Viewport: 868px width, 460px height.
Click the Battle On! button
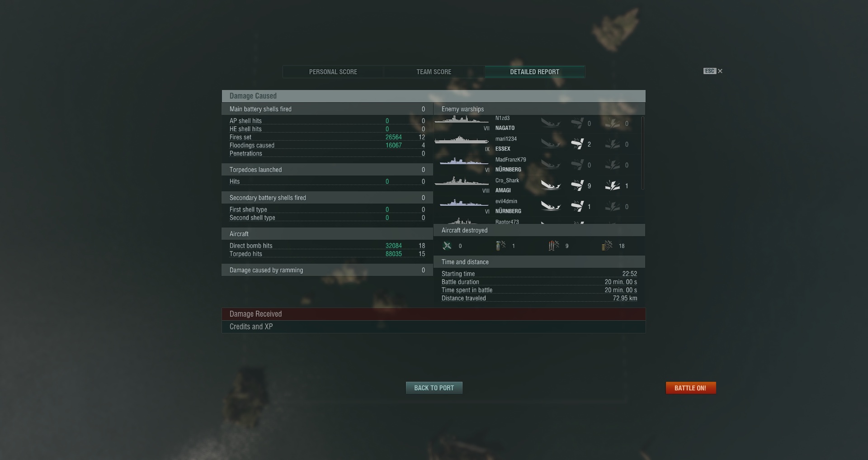pos(691,388)
